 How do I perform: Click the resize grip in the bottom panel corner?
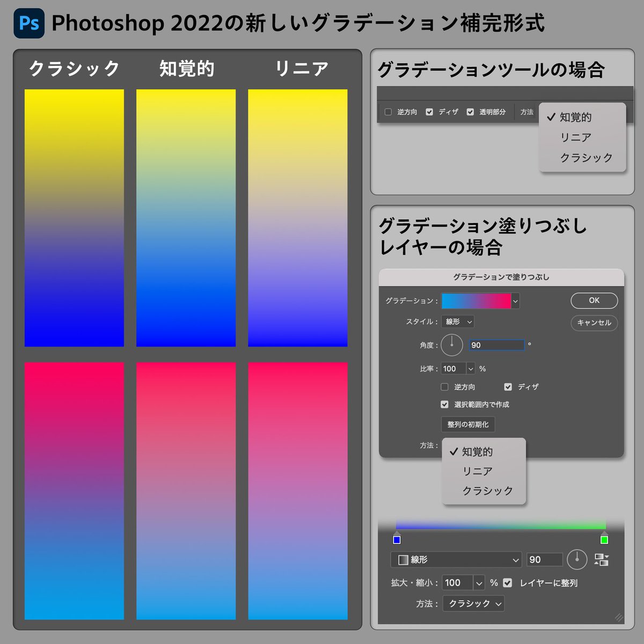coord(619,618)
